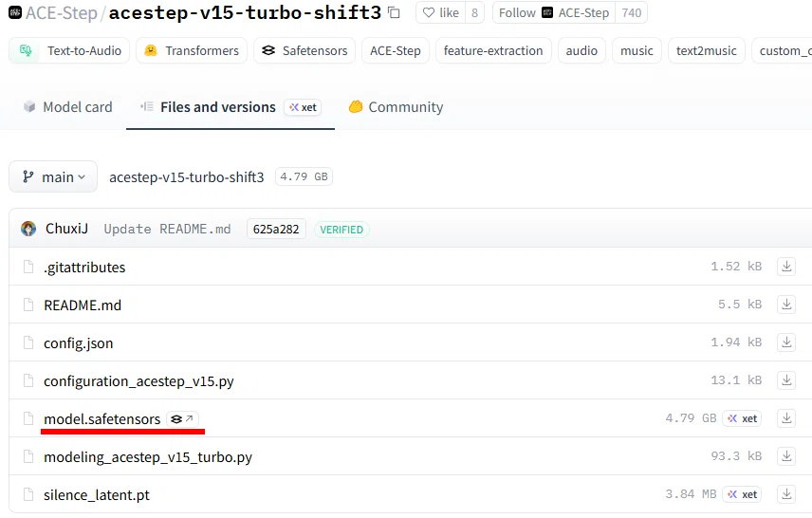Open commit hash 625a282
The image size is (812, 518).
pyautogui.click(x=276, y=229)
